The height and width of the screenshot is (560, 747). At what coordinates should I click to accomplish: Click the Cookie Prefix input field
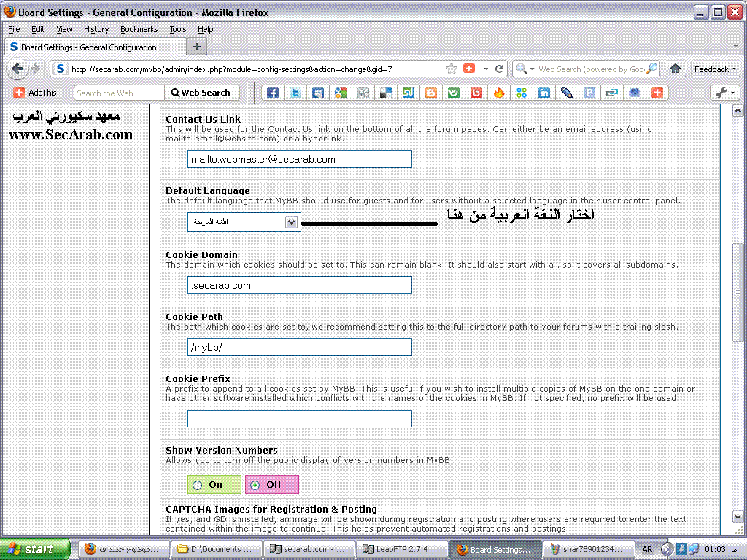(299, 419)
